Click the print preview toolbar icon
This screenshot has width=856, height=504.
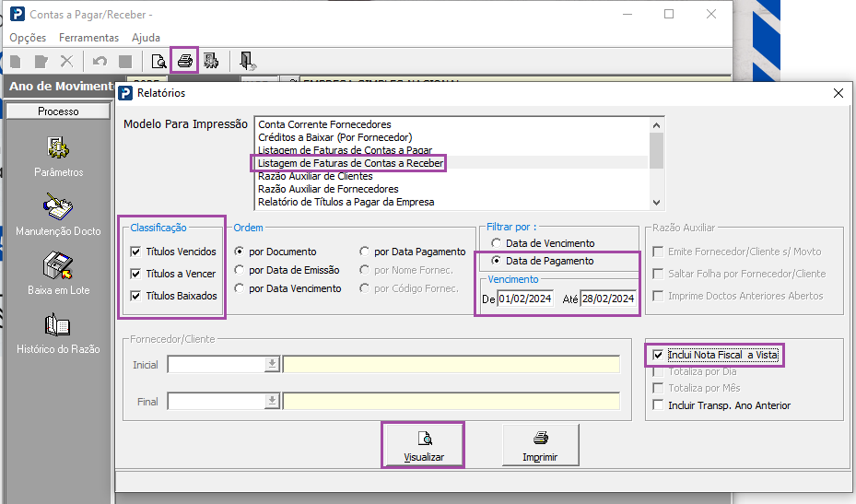click(x=158, y=62)
